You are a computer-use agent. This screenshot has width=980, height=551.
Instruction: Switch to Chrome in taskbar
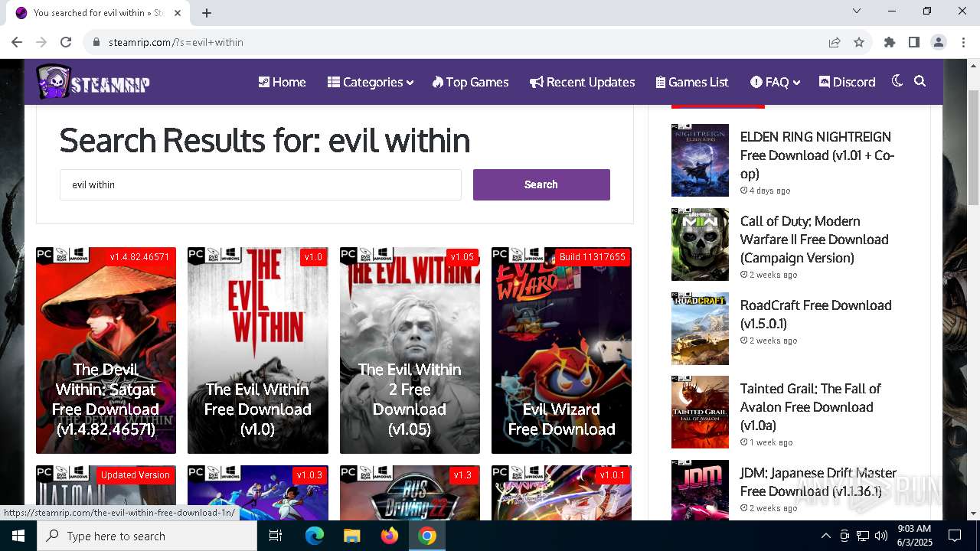tap(427, 536)
